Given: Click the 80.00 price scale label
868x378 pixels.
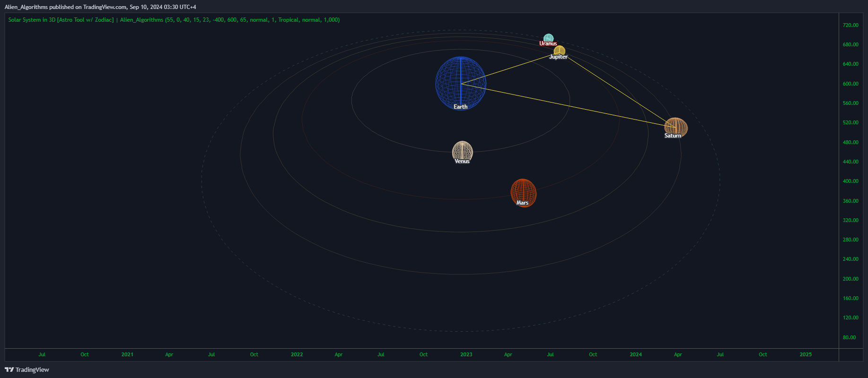Looking at the screenshot, I should (x=849, y=337).
